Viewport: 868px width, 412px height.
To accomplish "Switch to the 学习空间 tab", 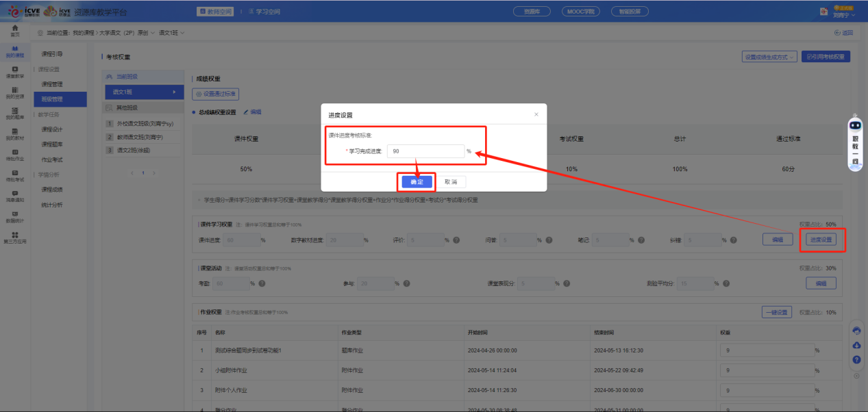I will (264, 12).
